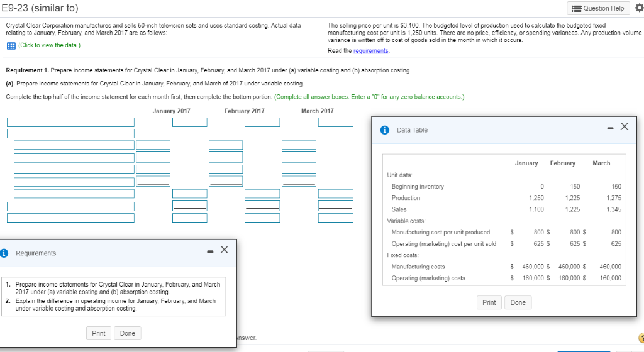Click the January 2017 first row amount box

coord(190,122)
